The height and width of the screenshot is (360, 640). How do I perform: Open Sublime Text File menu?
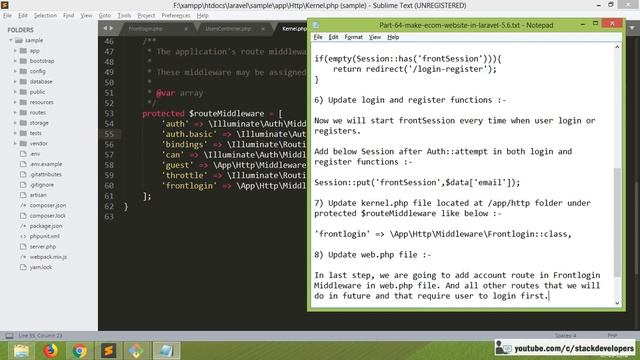pos(7,16)
